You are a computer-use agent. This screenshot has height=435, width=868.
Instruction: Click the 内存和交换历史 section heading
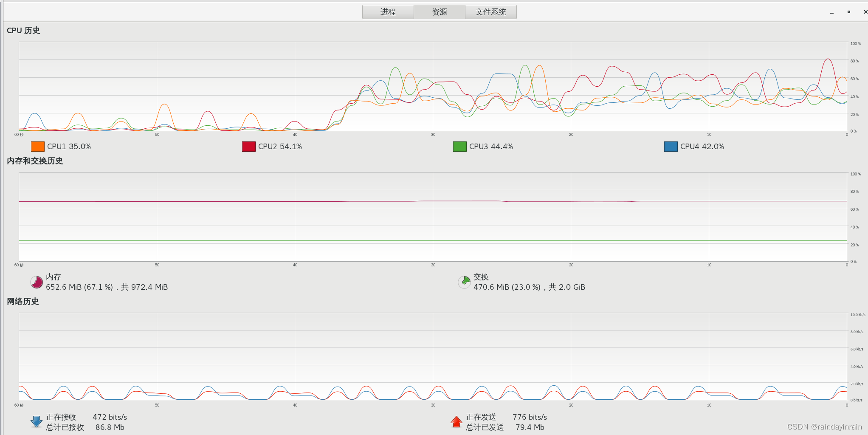(x=35, y=161)
